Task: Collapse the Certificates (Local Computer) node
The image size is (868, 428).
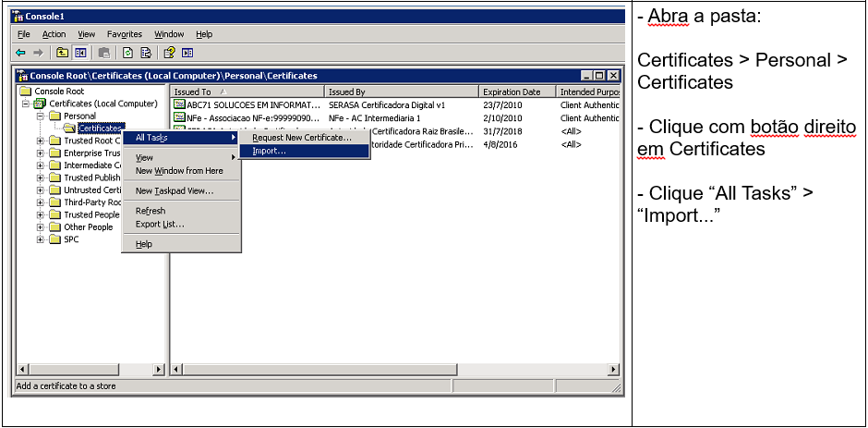Action: click(25, 104)
